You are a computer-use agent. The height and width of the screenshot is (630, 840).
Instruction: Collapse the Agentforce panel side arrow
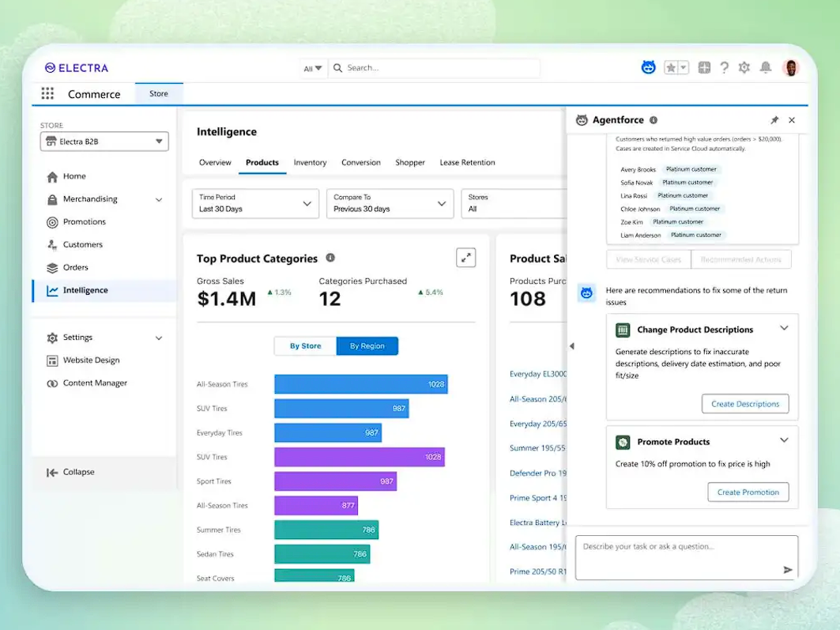pos(571,346)
